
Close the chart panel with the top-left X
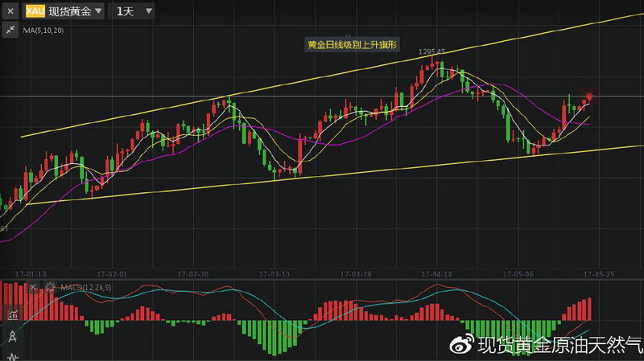point(10,11)
